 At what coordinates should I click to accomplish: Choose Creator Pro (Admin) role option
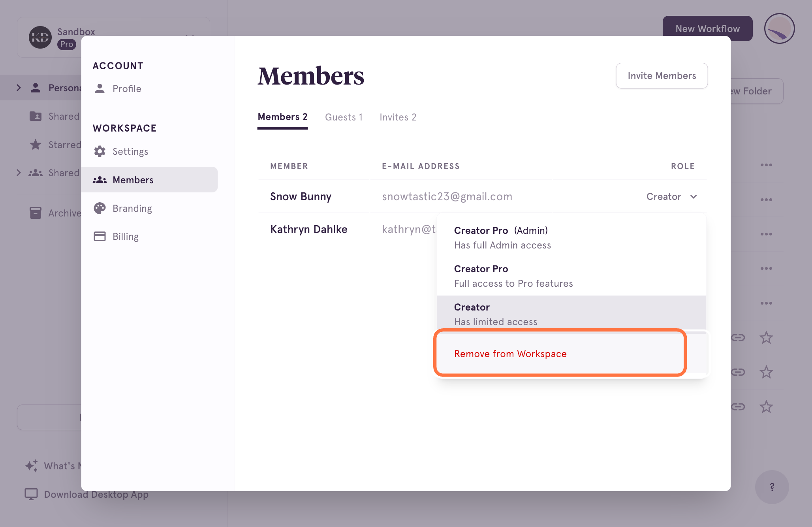[x=571, y=238]
